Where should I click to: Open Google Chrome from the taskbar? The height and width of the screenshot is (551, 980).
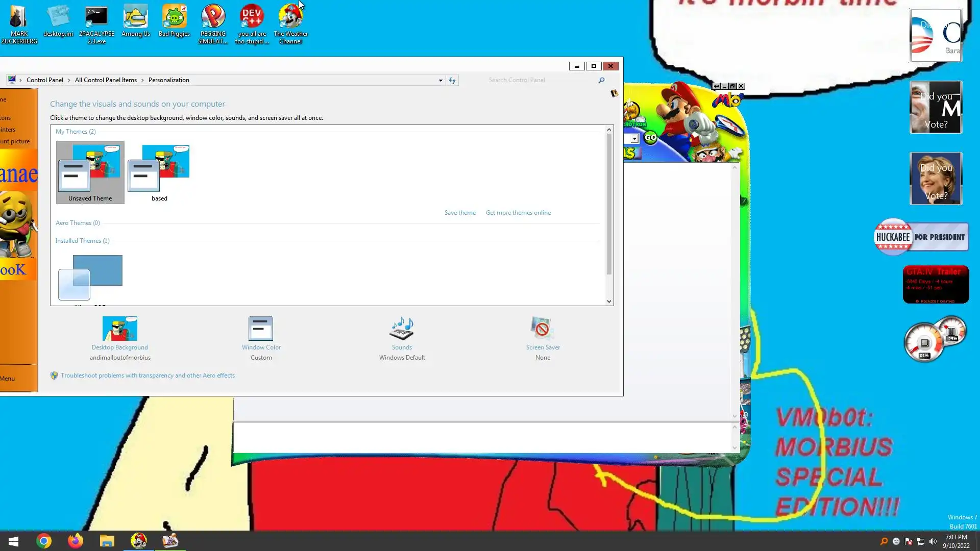click(x=44, y=541)
